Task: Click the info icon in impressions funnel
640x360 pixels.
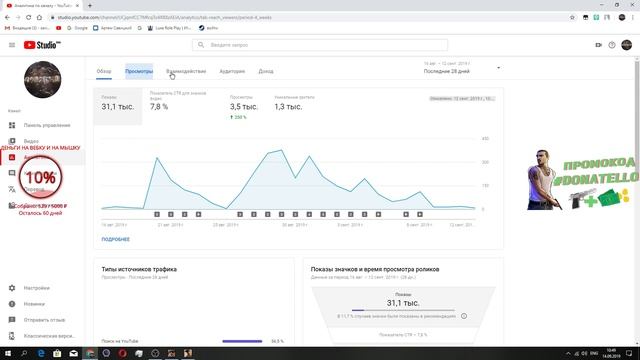Action: pos(464,316)
